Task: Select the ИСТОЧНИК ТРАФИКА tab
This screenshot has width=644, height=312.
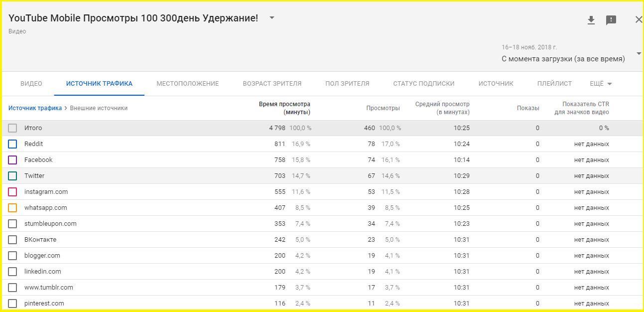Action: click(100, 84)
